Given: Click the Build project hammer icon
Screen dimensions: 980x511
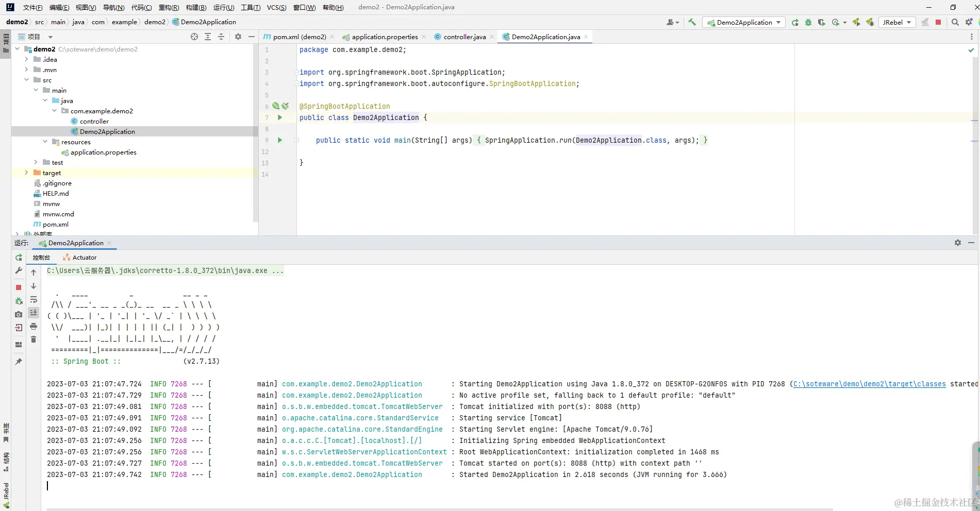Looking at the screenshot, I should click(692, 22).
